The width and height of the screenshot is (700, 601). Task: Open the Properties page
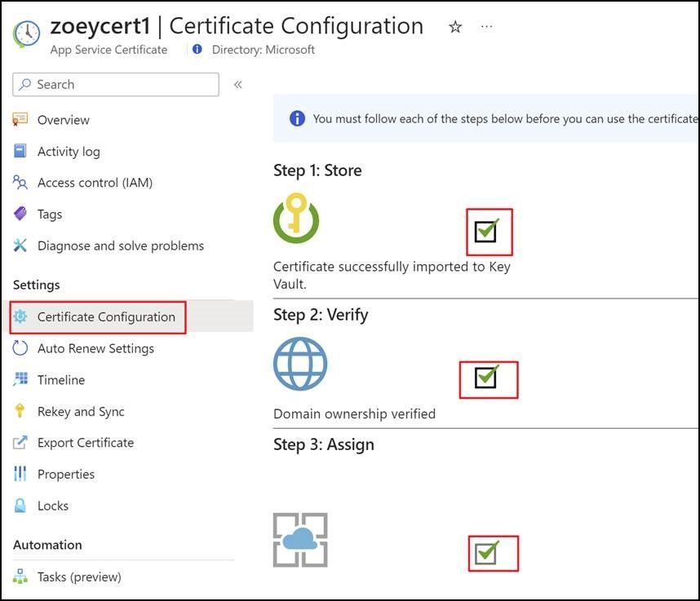[x=66, y=475]
